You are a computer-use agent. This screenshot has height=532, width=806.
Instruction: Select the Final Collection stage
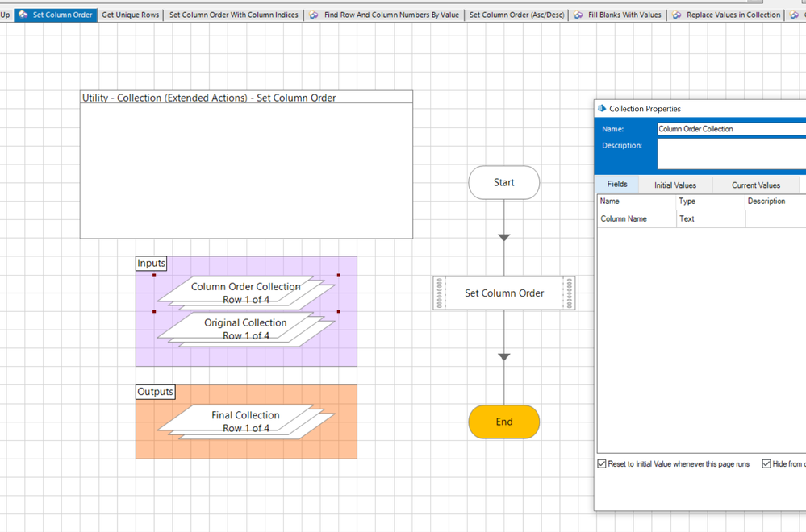tap(246, 422)
